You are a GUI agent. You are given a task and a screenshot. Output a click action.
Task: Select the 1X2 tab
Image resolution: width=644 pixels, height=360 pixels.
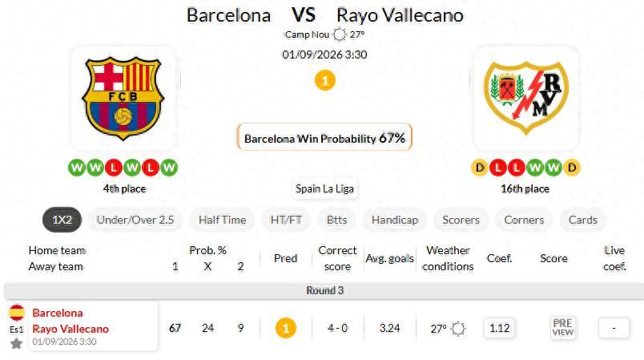tap(62, 220)
